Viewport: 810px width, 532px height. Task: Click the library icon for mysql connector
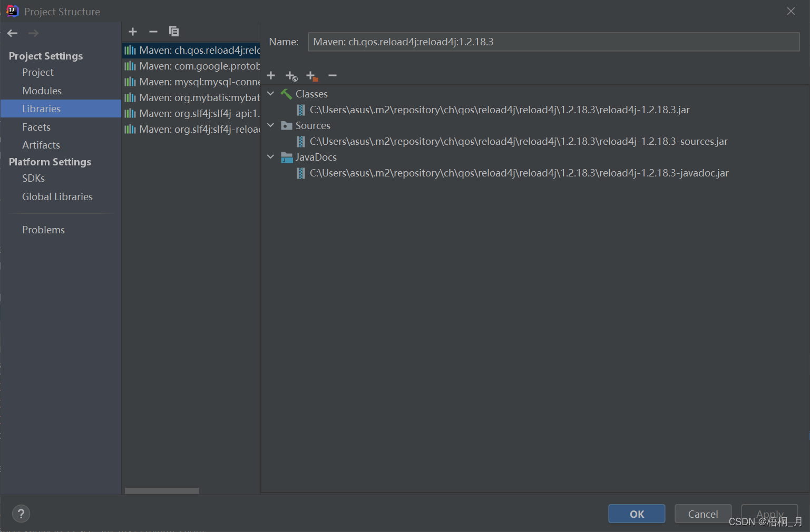tap(130, 82)
